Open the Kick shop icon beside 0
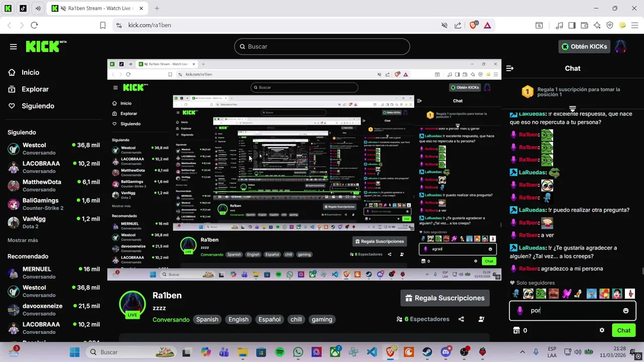 pos(516,330)
